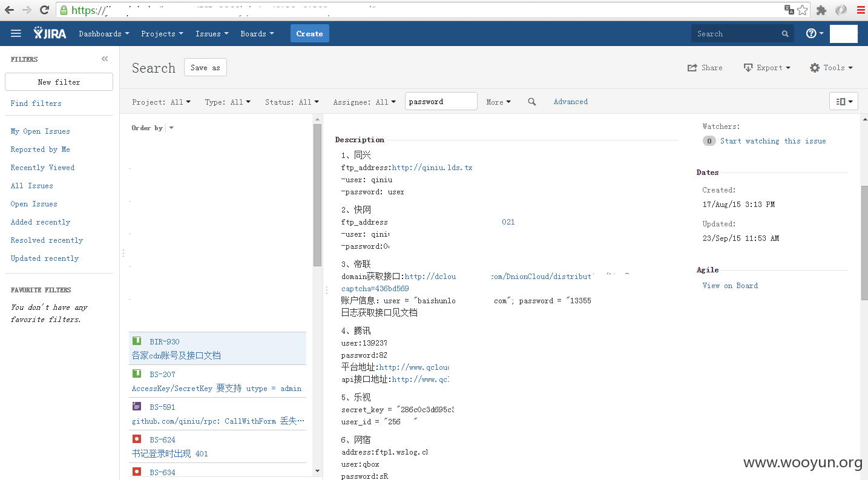Select My Open Issues filter
The width and height of the screenshot is (868, 480).
[40, 131]
